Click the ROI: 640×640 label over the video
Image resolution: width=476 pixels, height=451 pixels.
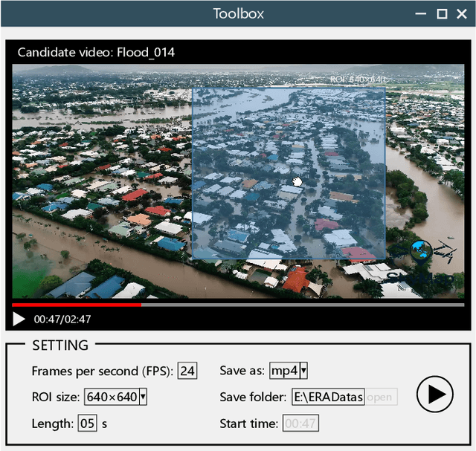coord(358,80)
